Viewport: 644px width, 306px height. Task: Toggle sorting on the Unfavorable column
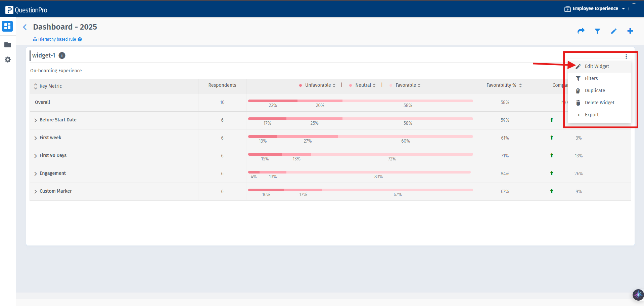334,85
